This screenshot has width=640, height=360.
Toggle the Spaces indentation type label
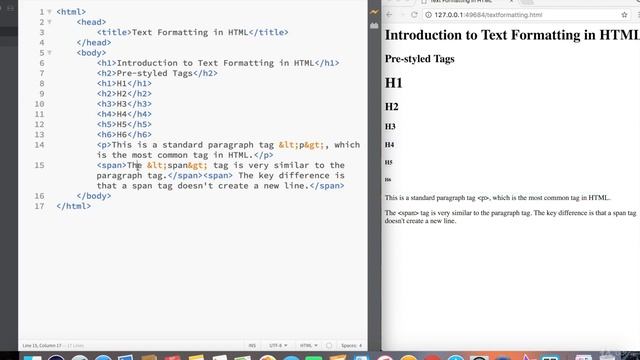349,345
